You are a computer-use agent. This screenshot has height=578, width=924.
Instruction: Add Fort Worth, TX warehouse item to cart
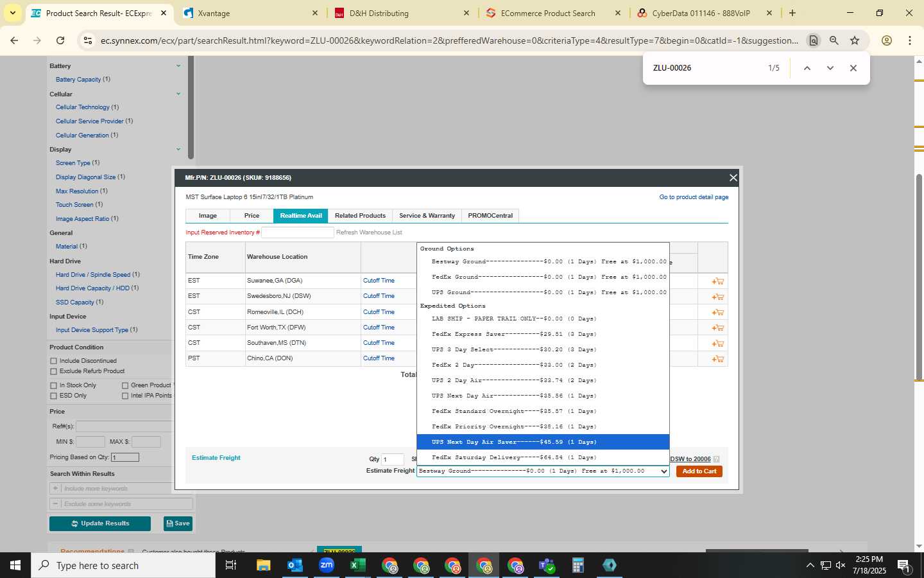717,328
